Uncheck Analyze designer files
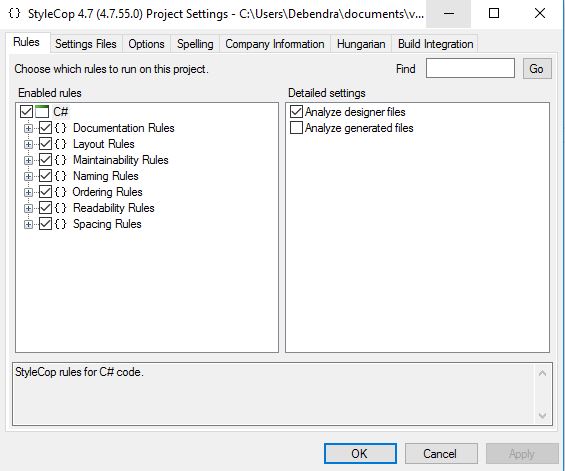Screen dimensions: 565x471 (x=296, y=112)
